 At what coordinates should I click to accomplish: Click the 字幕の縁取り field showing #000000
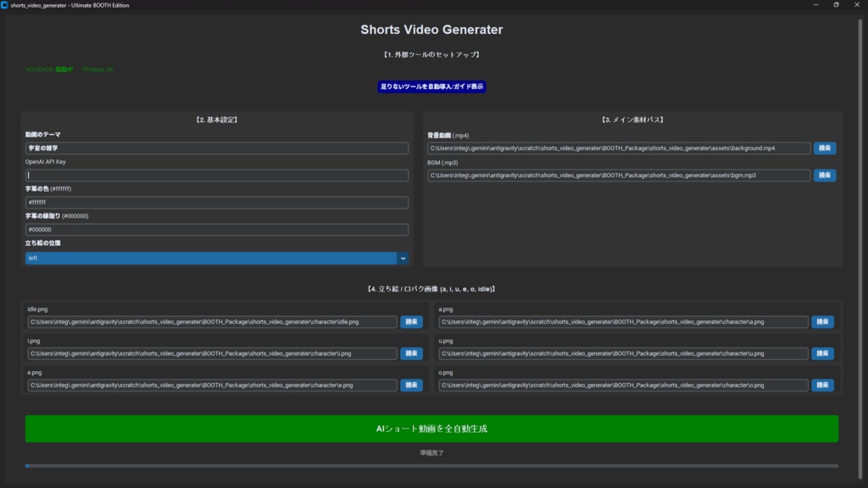pyautogui.click(x=215, y=229)
